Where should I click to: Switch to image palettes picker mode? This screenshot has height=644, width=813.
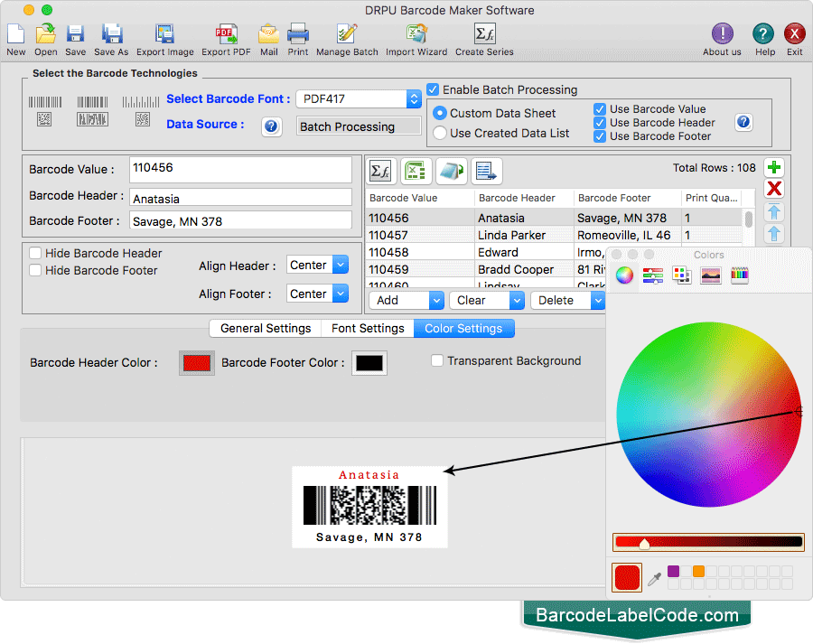pyautogui.click(x=710, y=275)
